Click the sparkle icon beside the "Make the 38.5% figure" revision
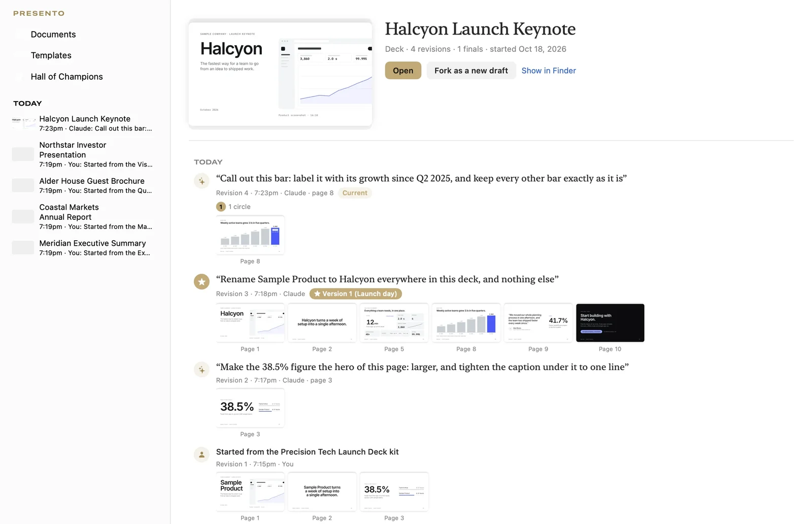 tap(201, 370)
